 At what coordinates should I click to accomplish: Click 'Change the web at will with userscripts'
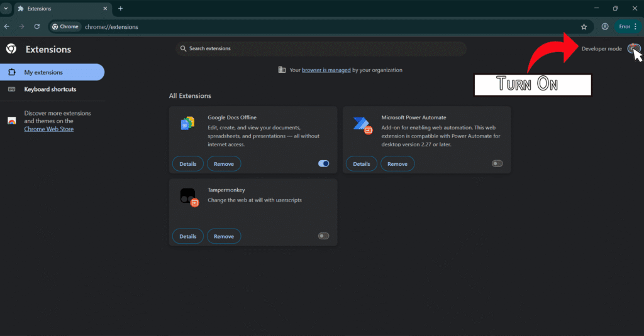coord(255,200)
